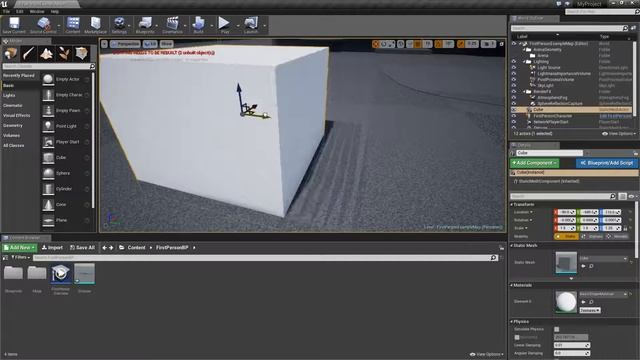Collapse the Materials section
640x360 pixels.
[512, 285]
